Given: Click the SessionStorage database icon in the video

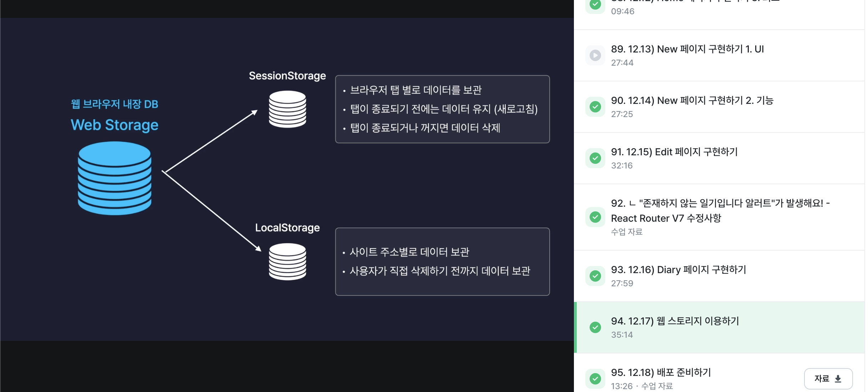Looking at the screenshot, I should coord(287,109).
